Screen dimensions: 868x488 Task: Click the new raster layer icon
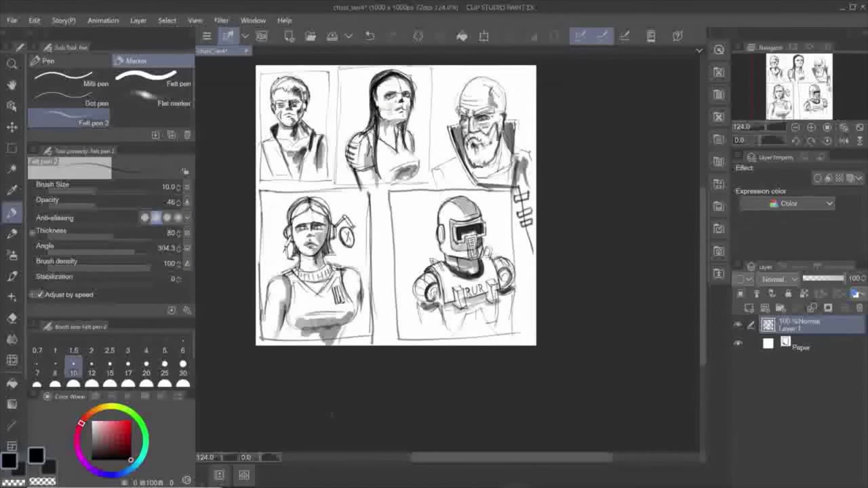pyautogui.click(x=749, y=308)
